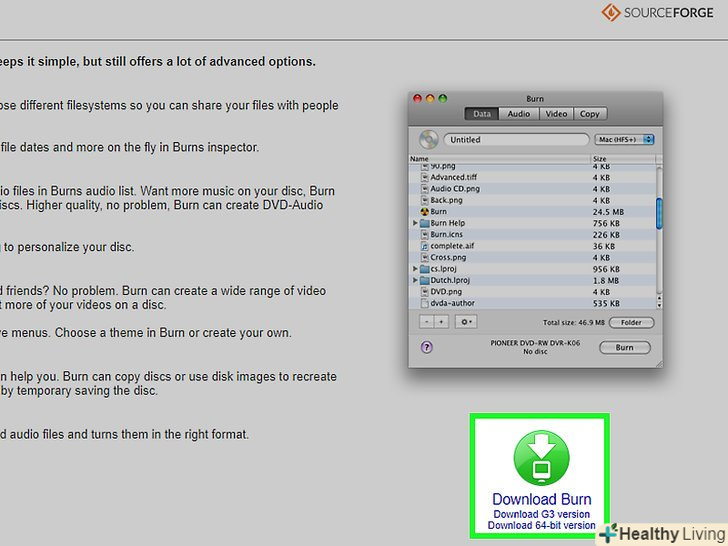Switch to the Audio tab in Burn

point(519,114)
